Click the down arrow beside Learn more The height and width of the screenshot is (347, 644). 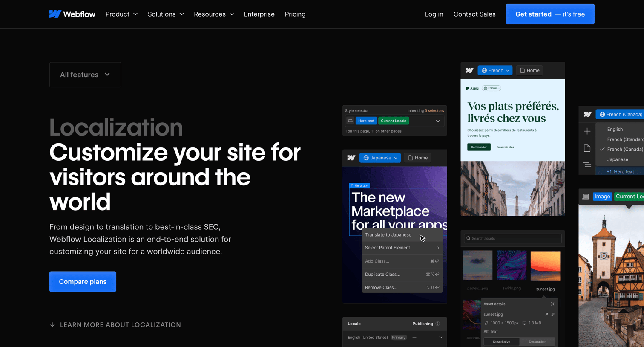(x=52, y=325)
